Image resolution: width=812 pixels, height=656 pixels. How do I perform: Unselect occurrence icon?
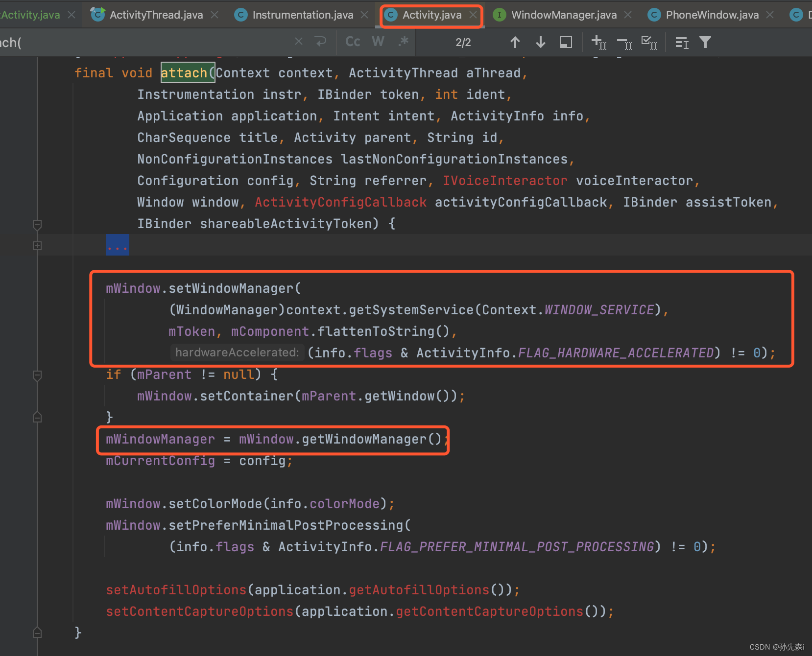(x=624, y=43)
